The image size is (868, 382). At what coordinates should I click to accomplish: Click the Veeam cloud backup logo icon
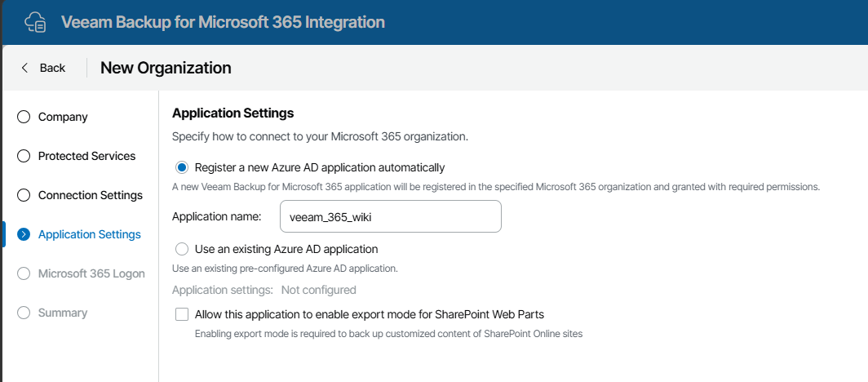click(37, 22)
